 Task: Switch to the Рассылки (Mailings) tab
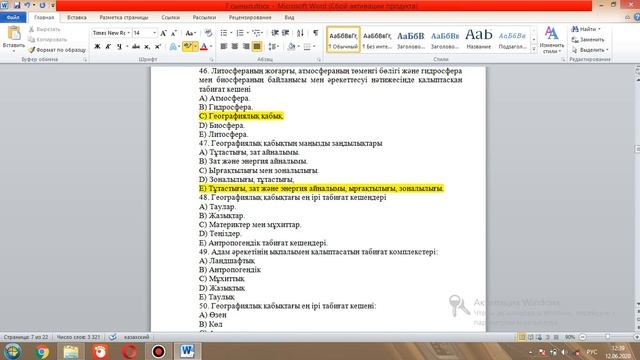coord(204,18)
